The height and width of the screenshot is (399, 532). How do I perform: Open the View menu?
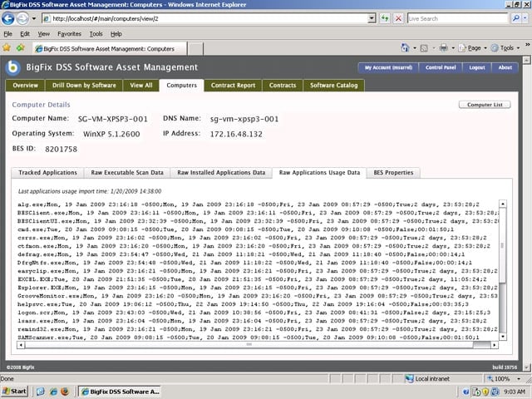tap(44, 34)
